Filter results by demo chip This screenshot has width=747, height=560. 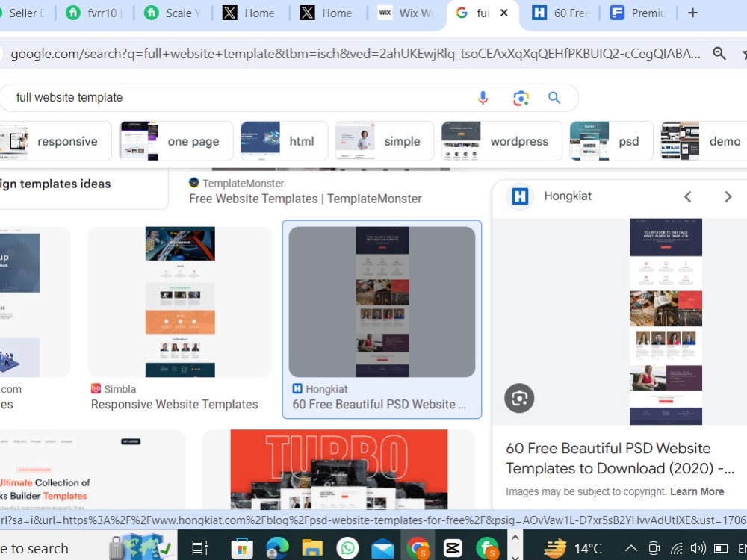pyautogui.click(x=703, y=141)
